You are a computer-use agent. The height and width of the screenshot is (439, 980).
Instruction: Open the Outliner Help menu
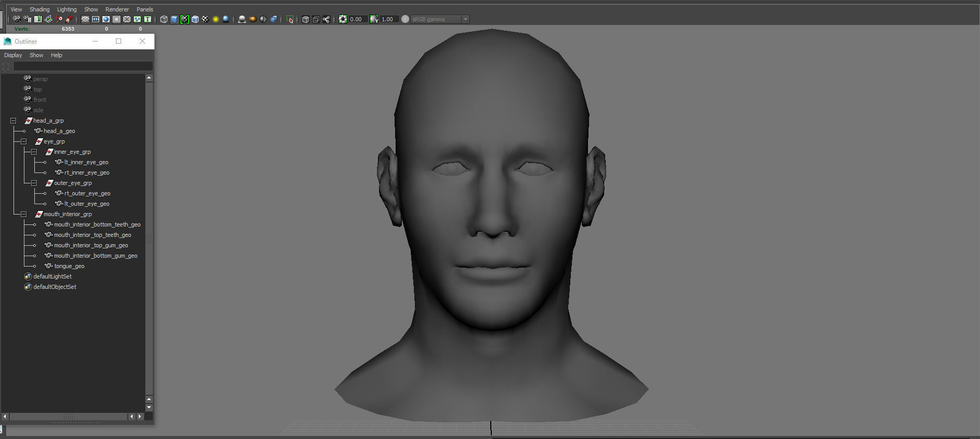pos(56,55)
